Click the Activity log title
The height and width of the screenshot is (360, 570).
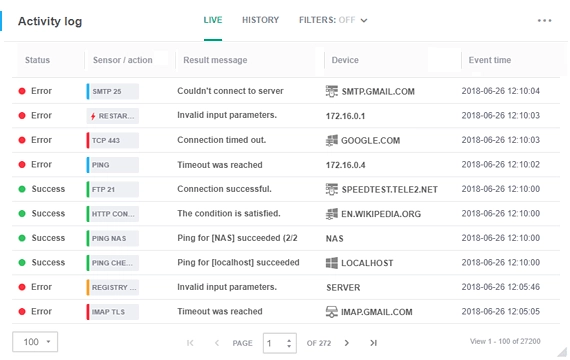pyautogui.click(x=50, y=21)
